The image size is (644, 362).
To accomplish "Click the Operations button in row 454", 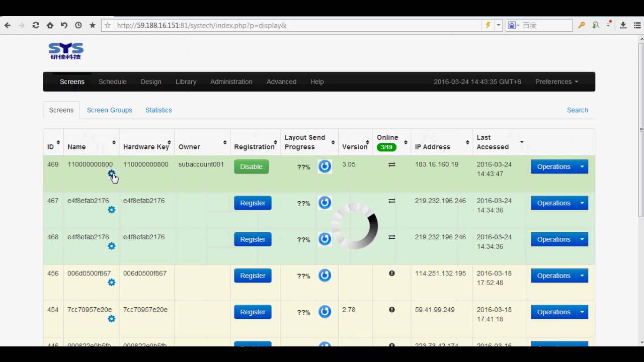I will (553, 312).
